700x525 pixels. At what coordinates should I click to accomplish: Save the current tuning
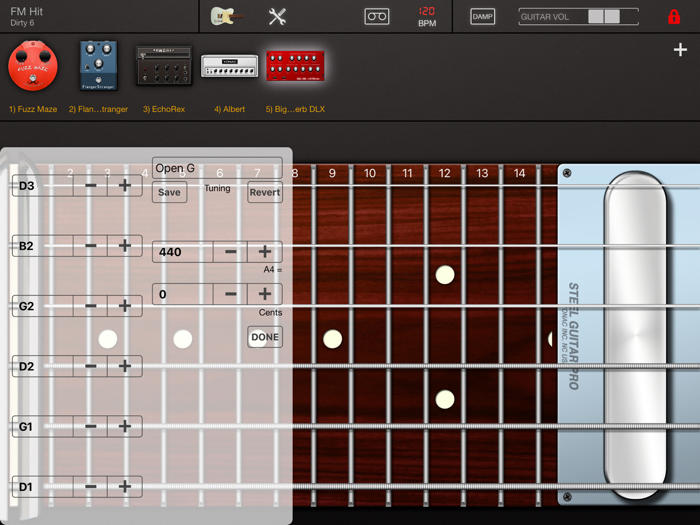(x=169, y=192)
